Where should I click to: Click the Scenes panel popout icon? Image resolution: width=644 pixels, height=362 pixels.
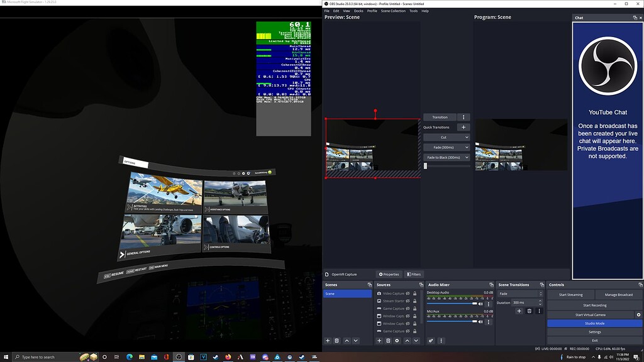(370, 285)
